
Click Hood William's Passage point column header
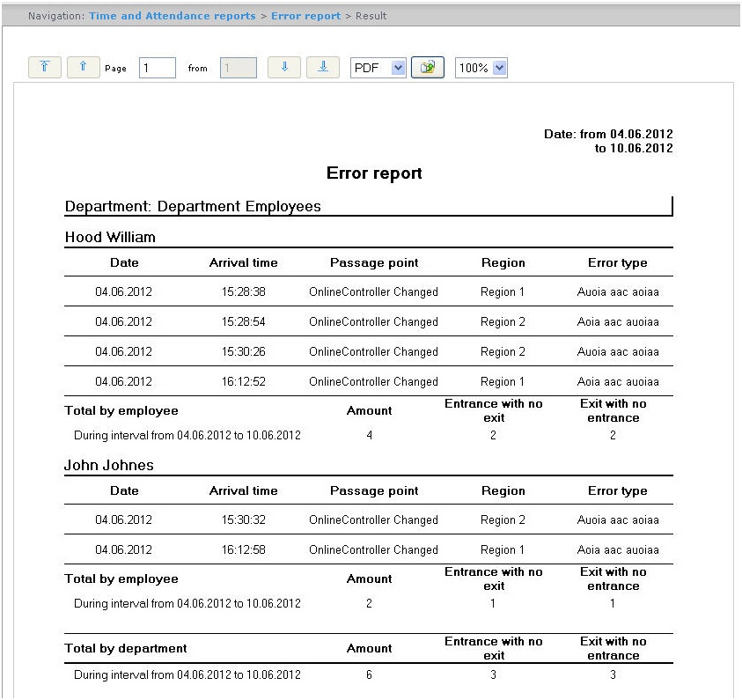(374, 262)
